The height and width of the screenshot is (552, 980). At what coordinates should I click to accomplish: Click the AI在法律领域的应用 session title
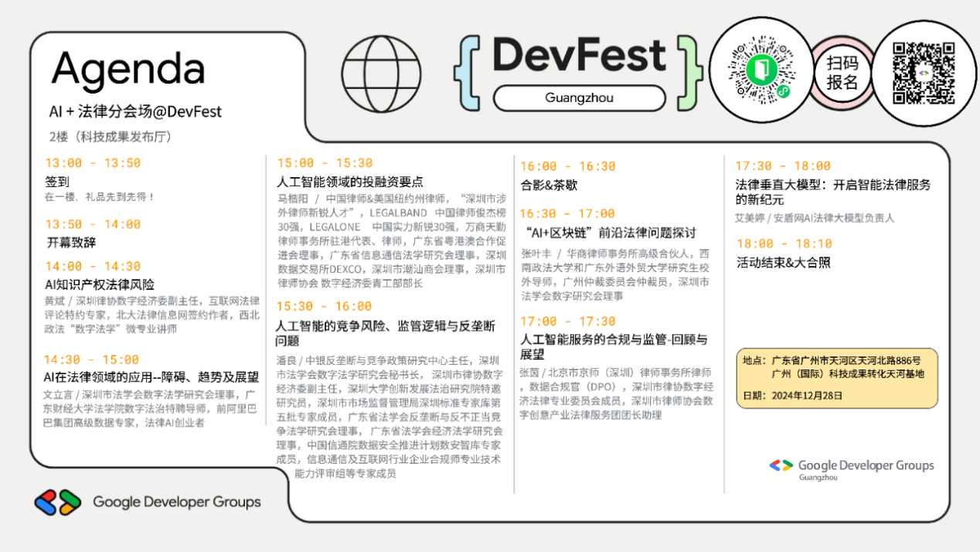point(151,377)
